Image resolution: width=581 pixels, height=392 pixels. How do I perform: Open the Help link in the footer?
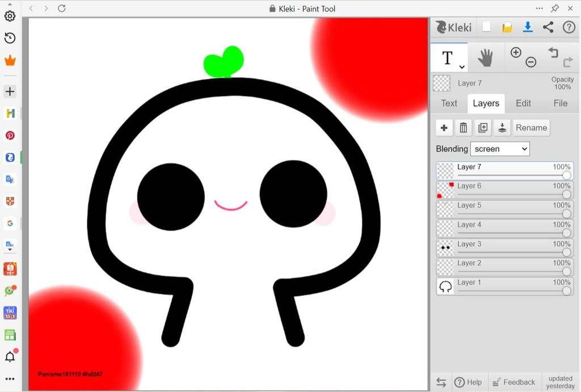[468, 382]
